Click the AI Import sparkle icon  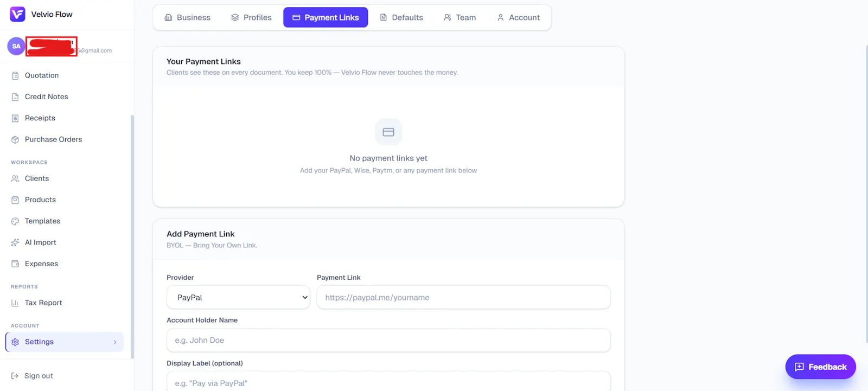coord(15,242)
